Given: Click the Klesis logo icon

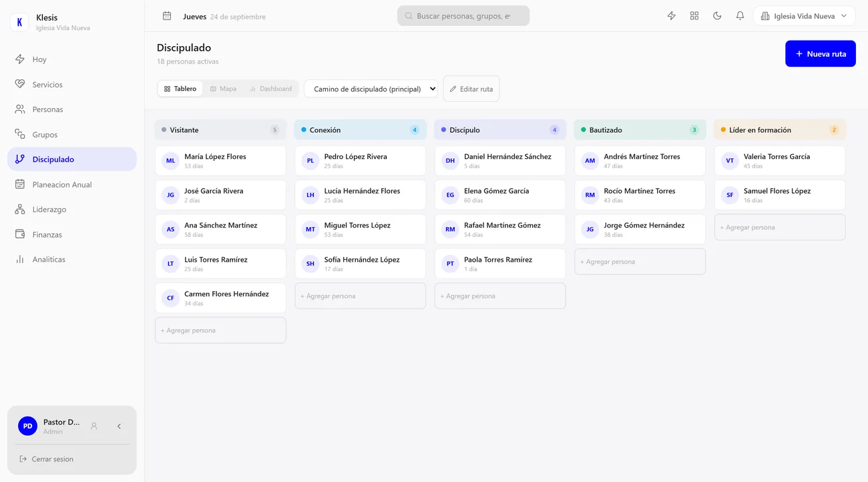Looking at the screenshot, I should [19, 22].
